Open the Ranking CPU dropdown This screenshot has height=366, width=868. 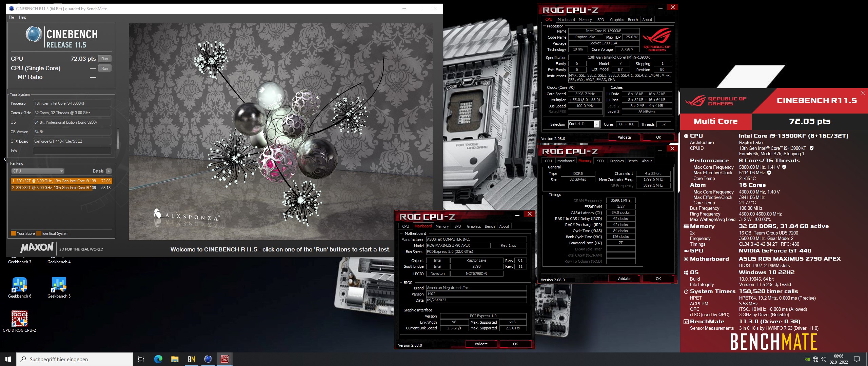pyautogui.click(x=38, y=171)
